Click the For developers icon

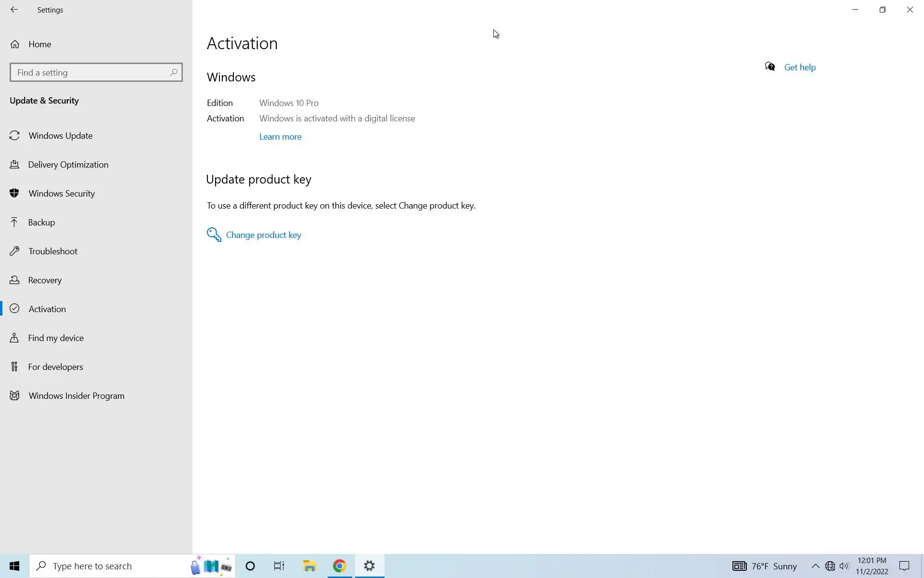pyautogui.click(x=14, y=367)
